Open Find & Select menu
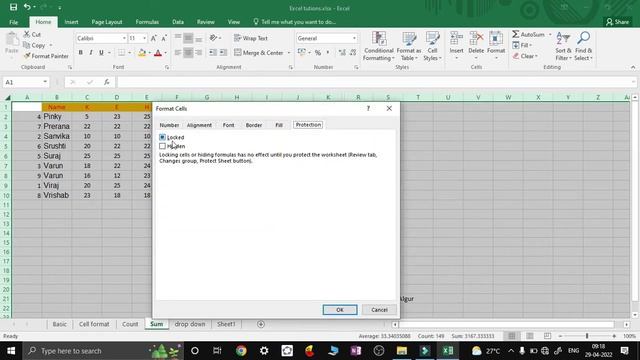 [583, 46]
